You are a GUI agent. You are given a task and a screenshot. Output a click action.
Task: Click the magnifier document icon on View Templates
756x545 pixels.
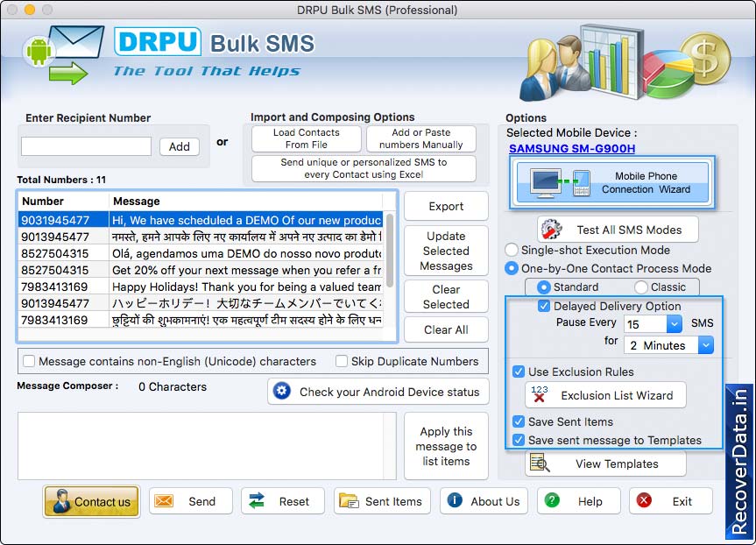coord(540,463)
